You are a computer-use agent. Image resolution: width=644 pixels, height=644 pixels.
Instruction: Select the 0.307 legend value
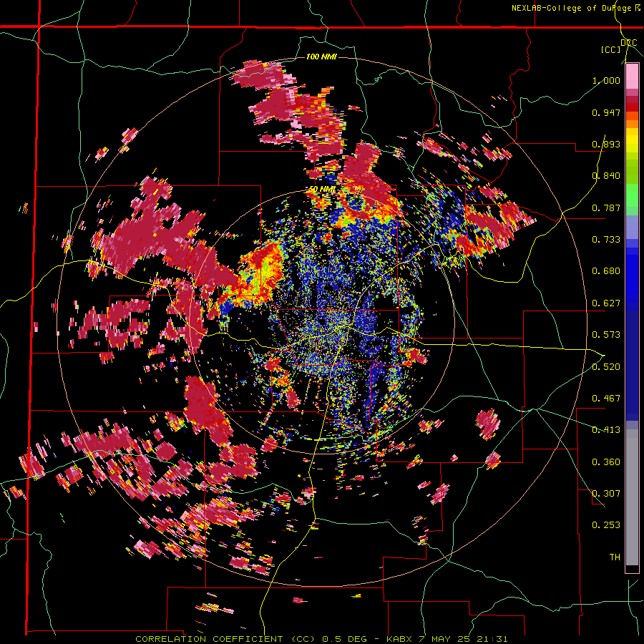coord(606,494)
